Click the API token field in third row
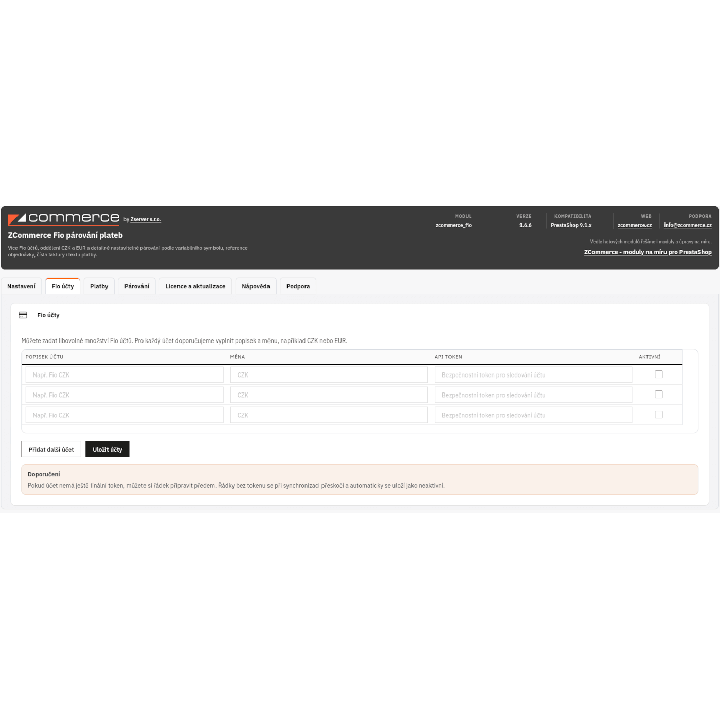The width and height of the screenshot is (720, 720). click(534, 415)
